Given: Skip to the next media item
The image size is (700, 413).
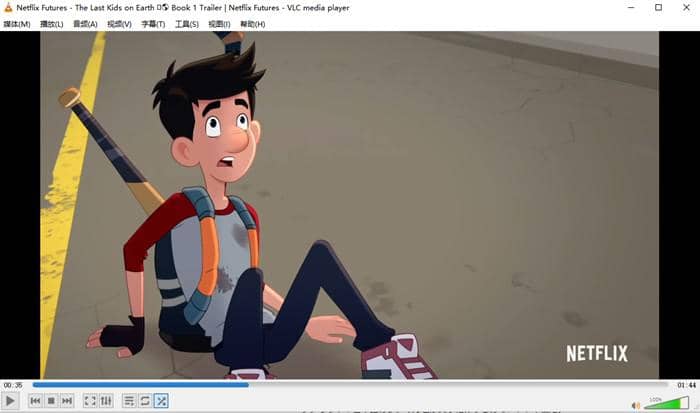Looking at the screenshot, I should click(67, 401).
